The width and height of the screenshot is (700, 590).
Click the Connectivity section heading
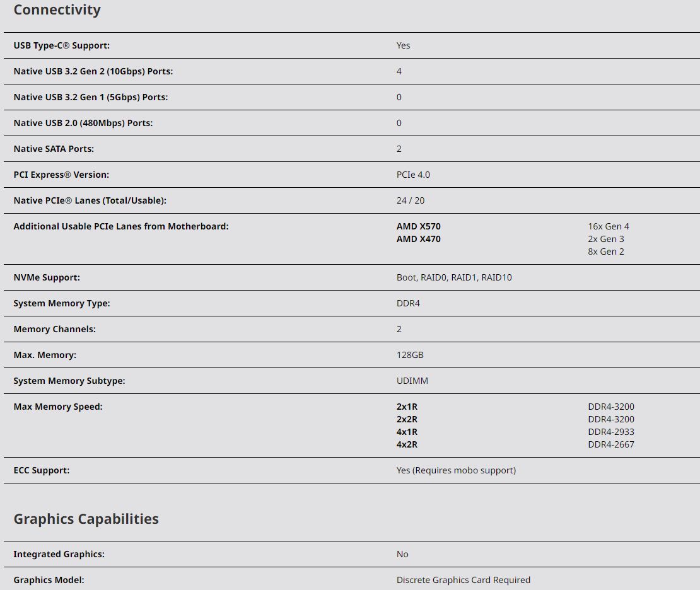[x=57, y=10]
